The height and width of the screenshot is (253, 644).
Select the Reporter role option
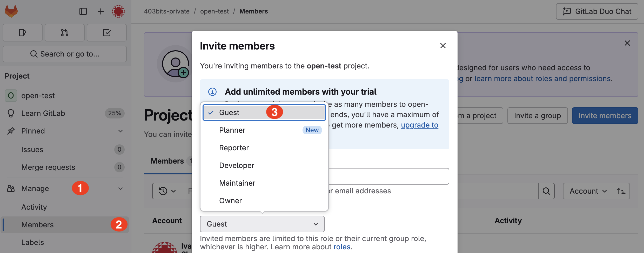pos(264,148)
